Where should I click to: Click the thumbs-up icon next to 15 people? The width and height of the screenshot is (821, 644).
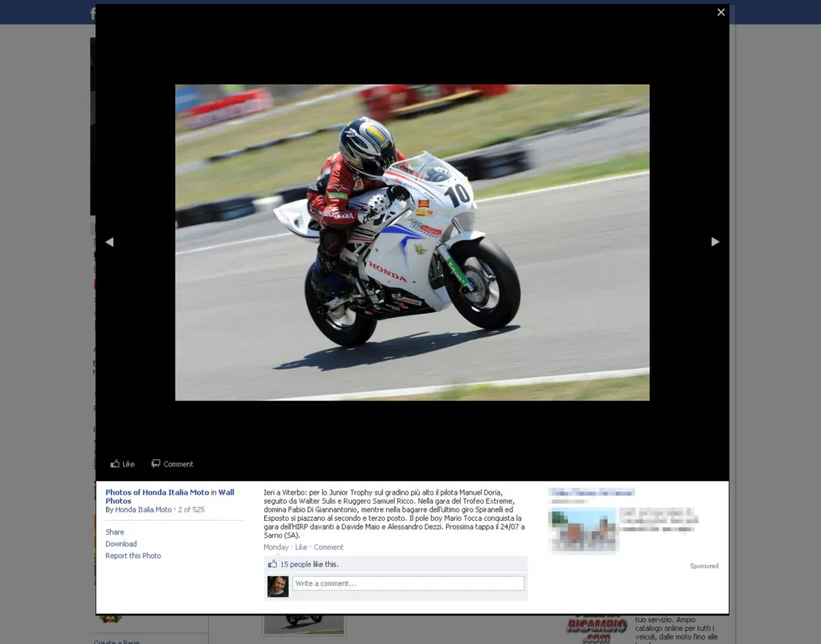[272, 564]
